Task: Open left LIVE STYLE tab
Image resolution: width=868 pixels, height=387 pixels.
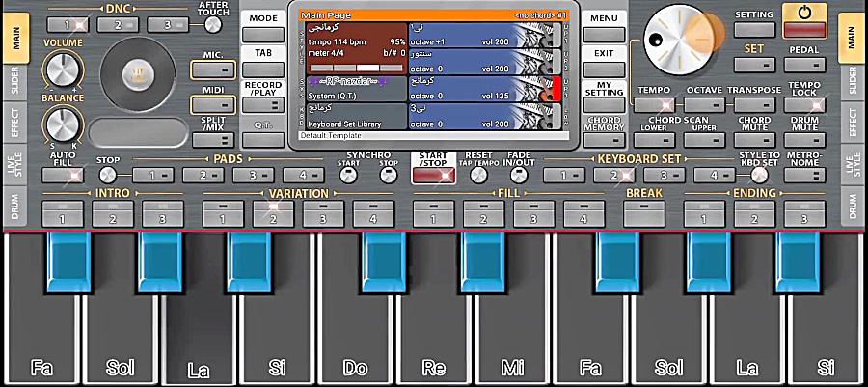Action: (x=14, y=162)
